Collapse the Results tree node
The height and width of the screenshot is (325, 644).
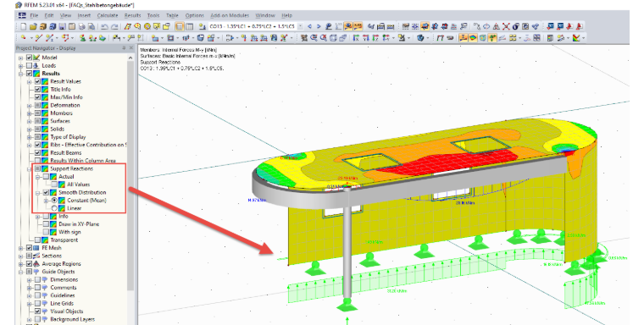click(20, 74)
